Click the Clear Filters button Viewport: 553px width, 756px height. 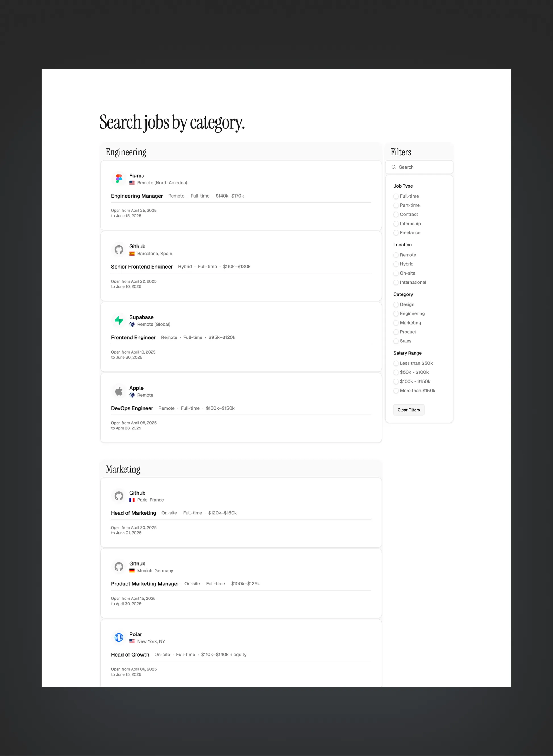click(408, 410)
